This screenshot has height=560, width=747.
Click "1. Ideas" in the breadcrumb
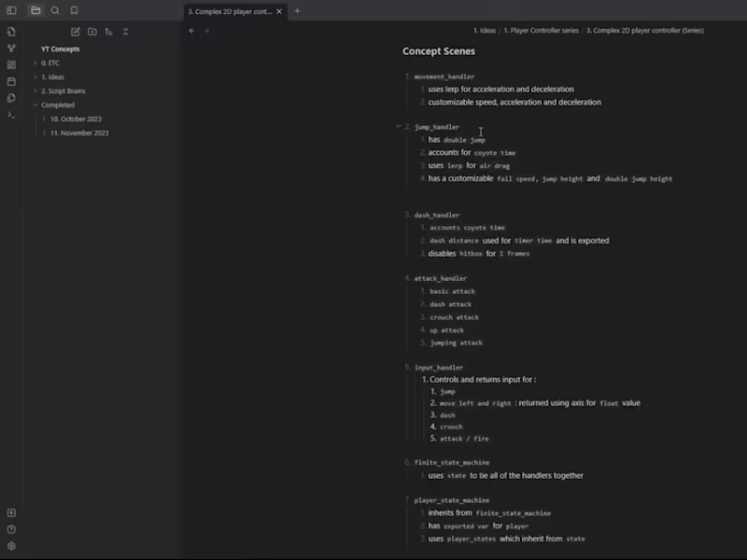[485, 31]
